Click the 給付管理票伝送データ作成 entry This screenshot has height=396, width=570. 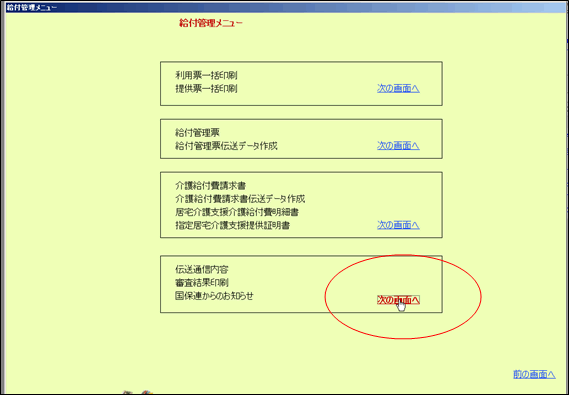(x=226, y=146)
